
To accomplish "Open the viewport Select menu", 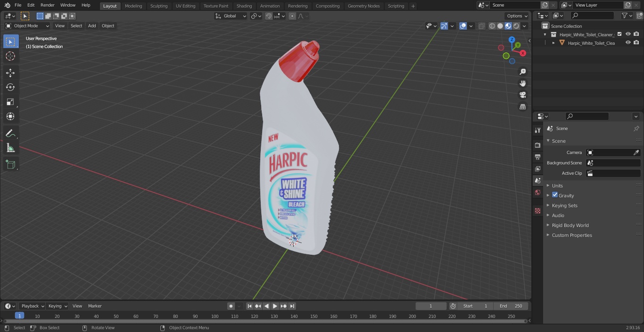I will click(x=76, y=26).
